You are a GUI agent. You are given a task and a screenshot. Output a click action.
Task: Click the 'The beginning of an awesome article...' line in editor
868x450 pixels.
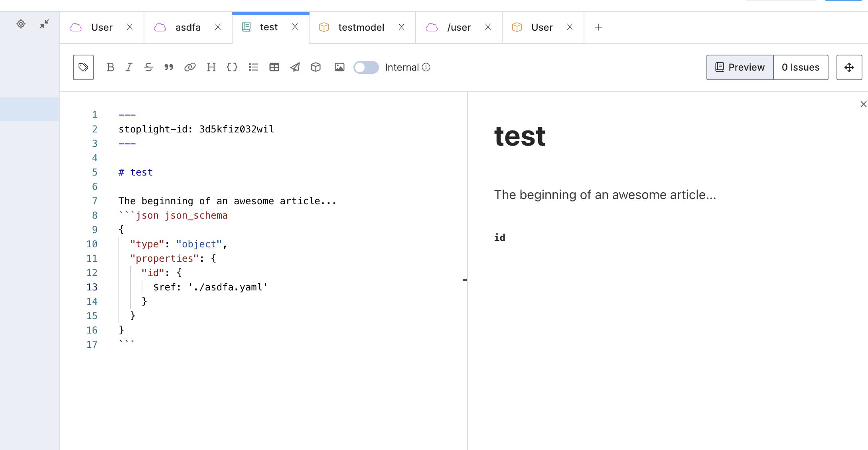click(x=227, y=201)
